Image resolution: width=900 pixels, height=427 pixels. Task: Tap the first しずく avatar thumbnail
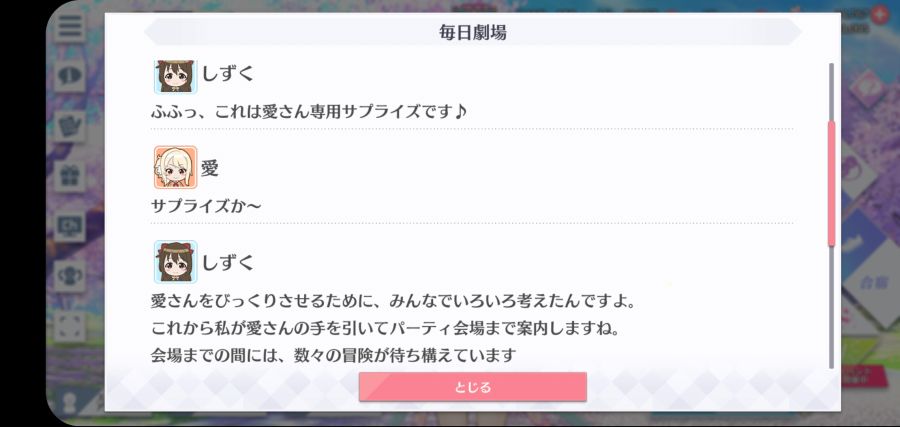[176, 76]
